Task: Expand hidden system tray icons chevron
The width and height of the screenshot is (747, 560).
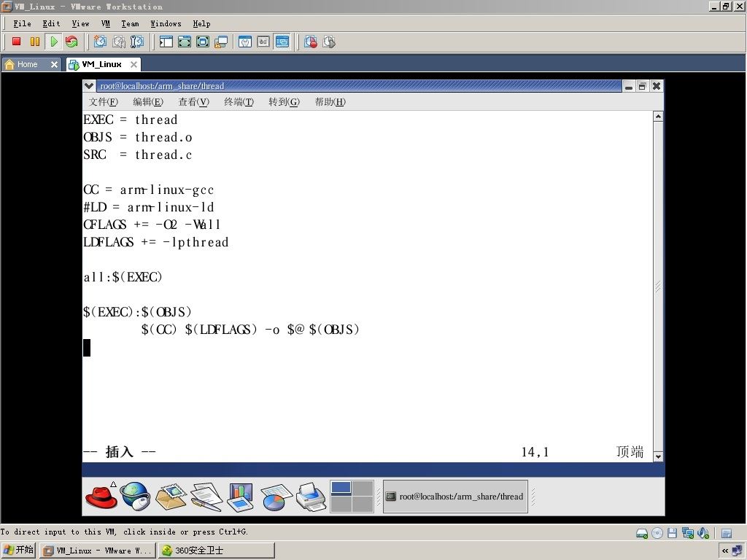Action: (x=725, y=551)
